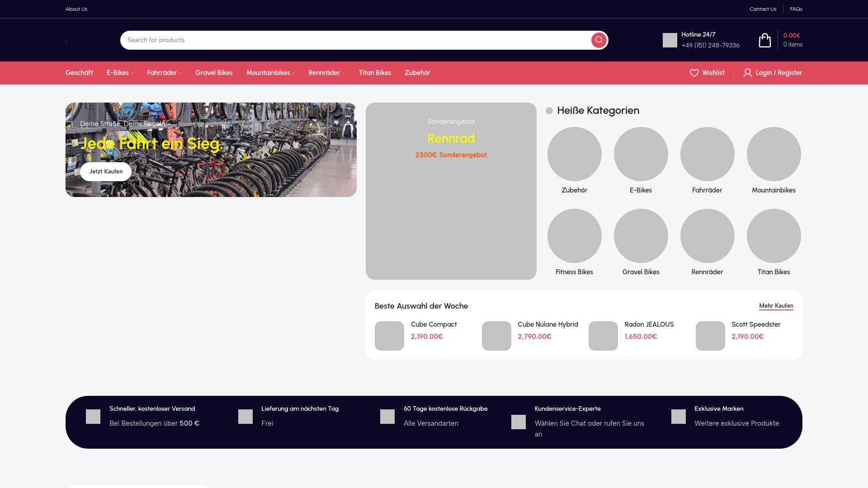Click the hotline phone icon

click(x=669, y=40)
